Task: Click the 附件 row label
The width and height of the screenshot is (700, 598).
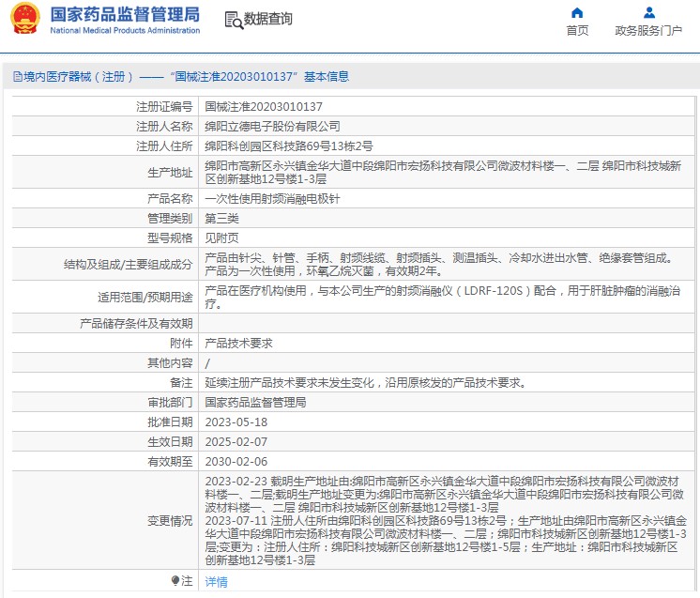Action: (x=181, y=343)
